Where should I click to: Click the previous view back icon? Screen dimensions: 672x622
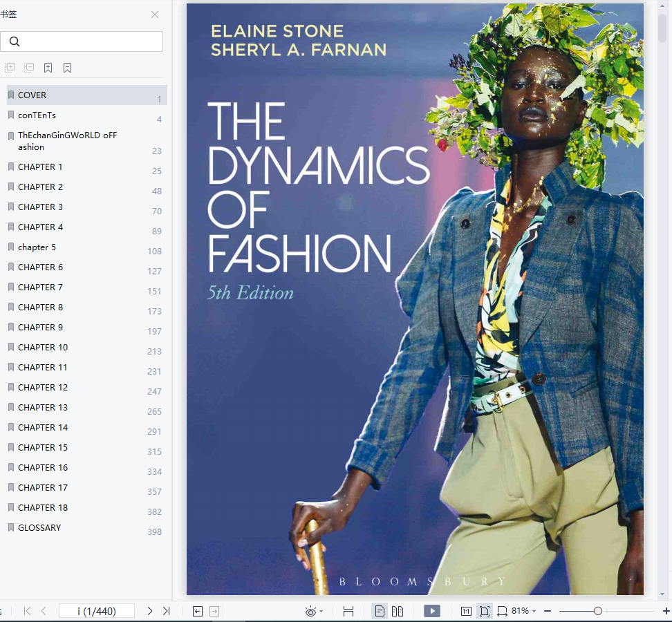[x=198, y=612]
